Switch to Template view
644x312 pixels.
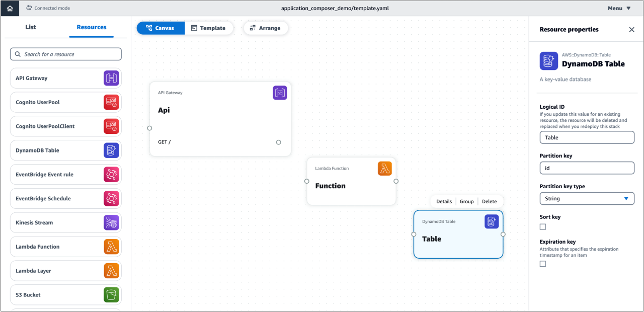tap(209, 28)
